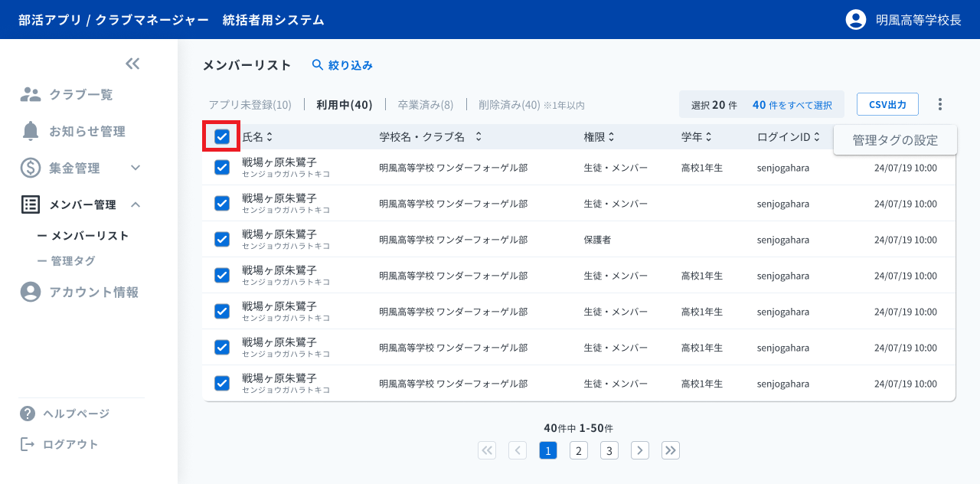Uncheck the checkbox on the 保護者 row
The height and width of the screenshot is (484, 980).
(x=222, y=239)
